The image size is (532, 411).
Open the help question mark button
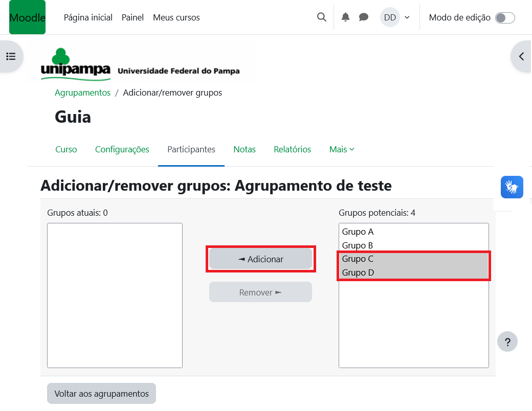(507, 342)
